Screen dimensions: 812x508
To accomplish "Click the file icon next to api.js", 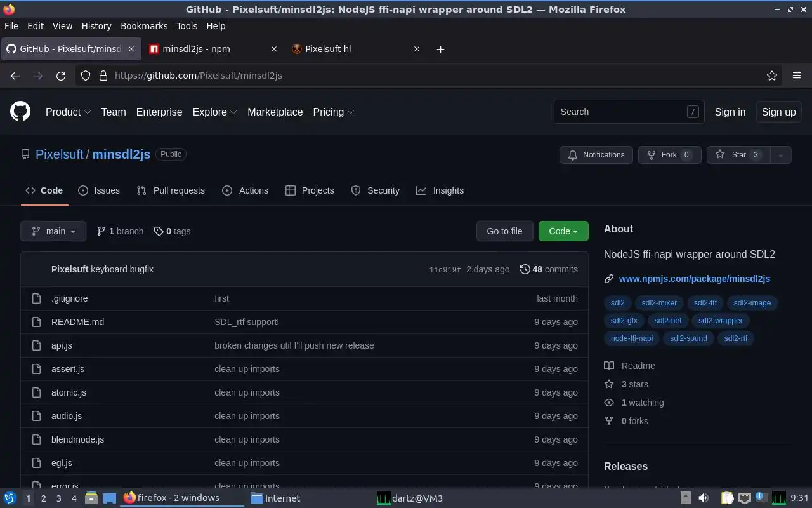I will pos(36,345).
